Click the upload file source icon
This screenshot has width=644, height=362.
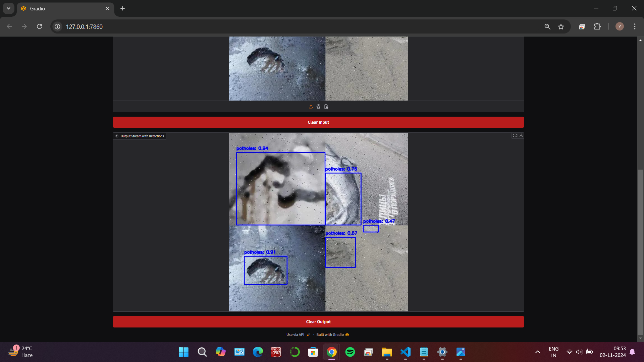[311, 107]
